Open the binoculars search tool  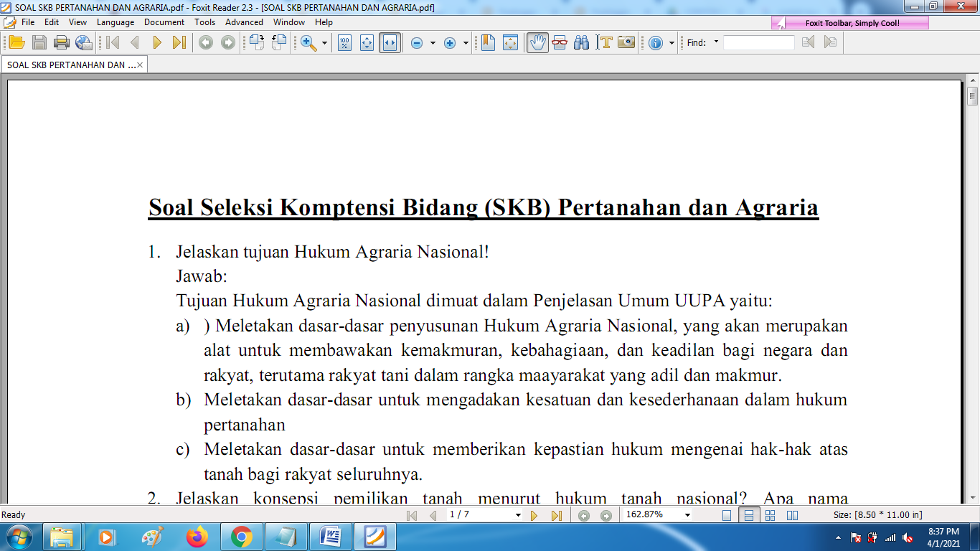(582, 42)
